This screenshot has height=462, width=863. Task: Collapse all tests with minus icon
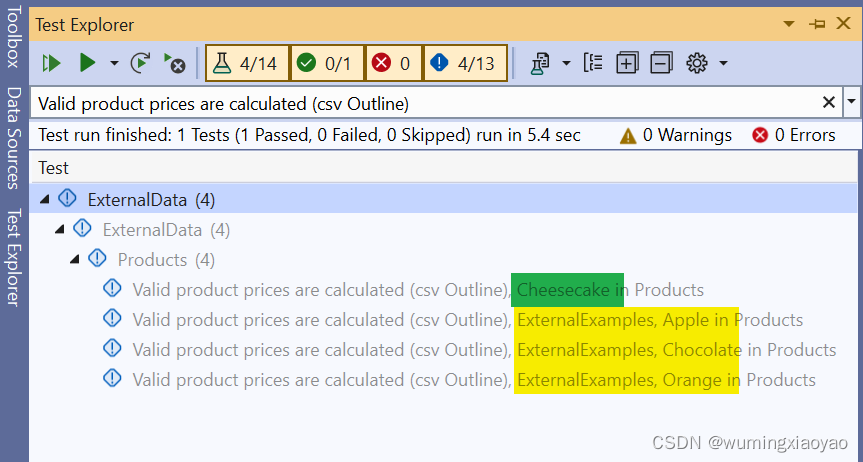pyautogui.click(x=661, y=63)
